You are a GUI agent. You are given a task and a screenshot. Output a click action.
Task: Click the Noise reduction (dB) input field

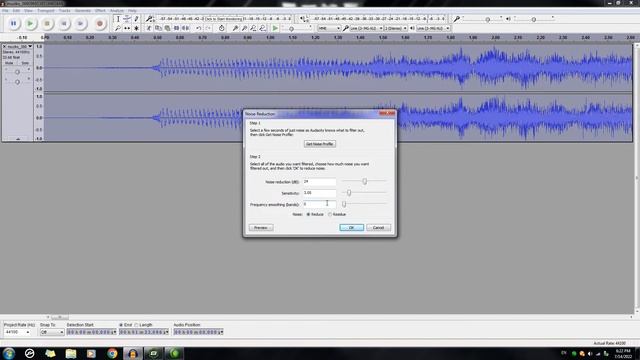click(x=320, y=182)
